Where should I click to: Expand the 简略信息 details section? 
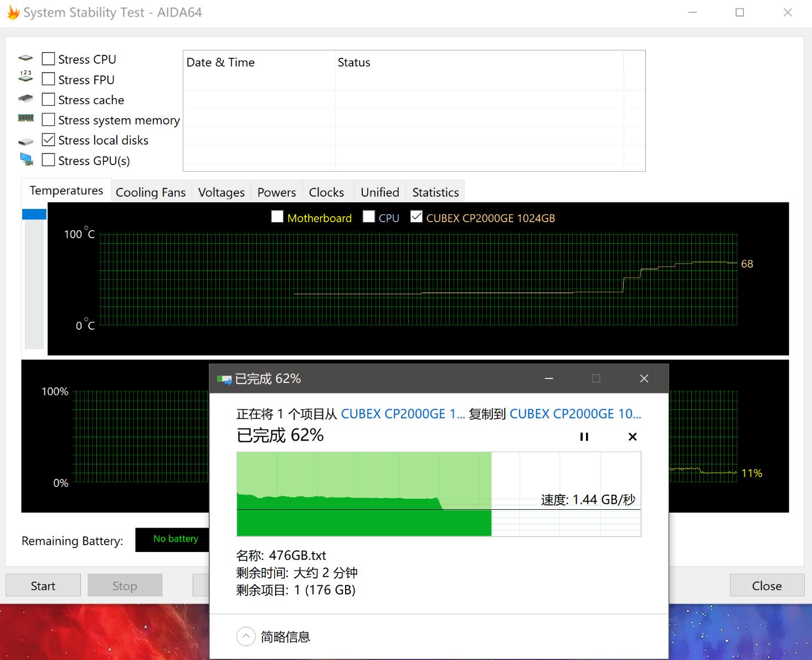click(x=246, y=636)
